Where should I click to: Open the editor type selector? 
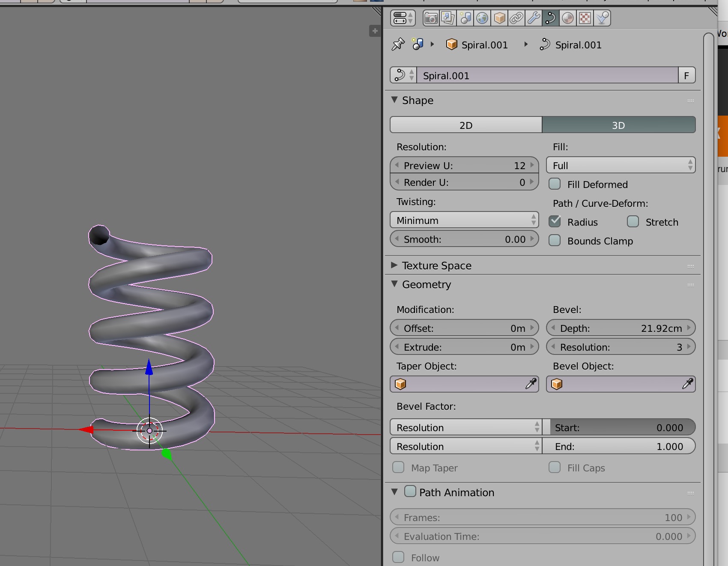click(403, 18)
